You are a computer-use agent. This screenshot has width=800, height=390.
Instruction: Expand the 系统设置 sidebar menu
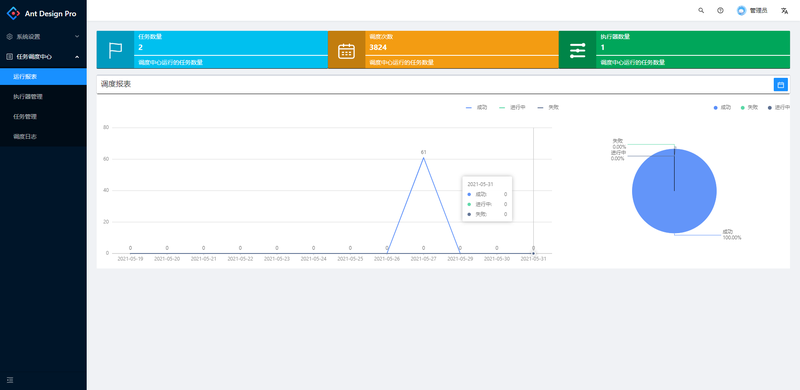tap(43, 37)
